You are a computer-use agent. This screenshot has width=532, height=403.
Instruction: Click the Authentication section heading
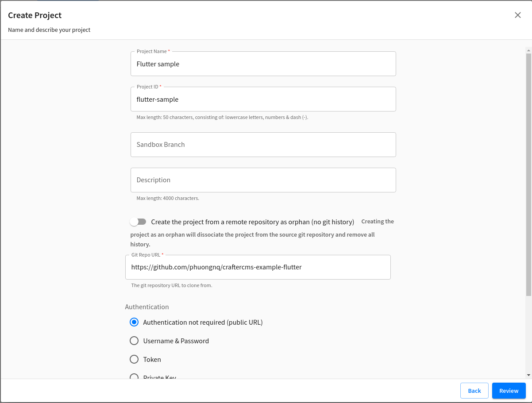(x=147, y=307)
